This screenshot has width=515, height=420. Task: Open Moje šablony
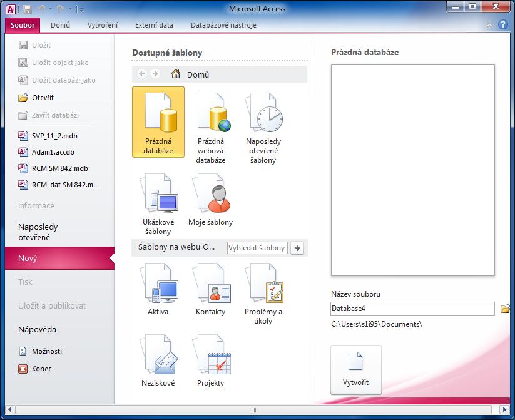(210, 199)
